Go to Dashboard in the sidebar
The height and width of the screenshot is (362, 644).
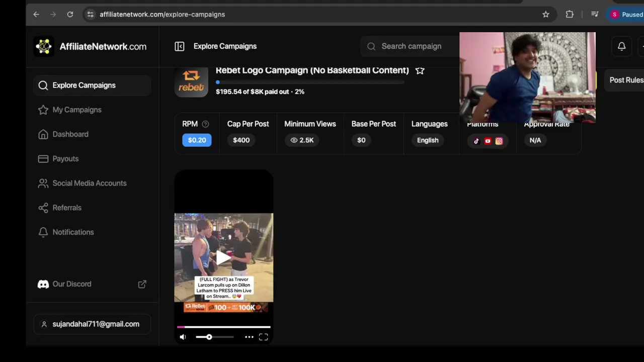pyautogui.click(x=93, y=134)
